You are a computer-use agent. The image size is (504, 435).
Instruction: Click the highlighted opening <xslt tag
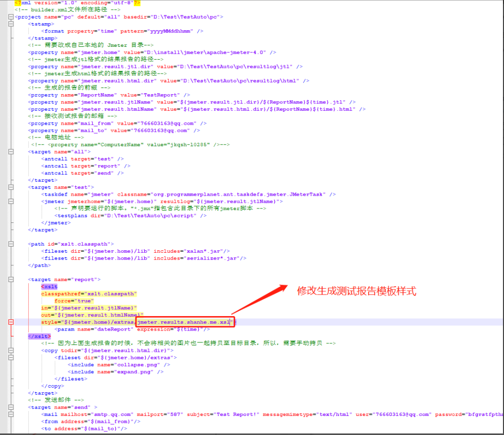click(49, 286)
